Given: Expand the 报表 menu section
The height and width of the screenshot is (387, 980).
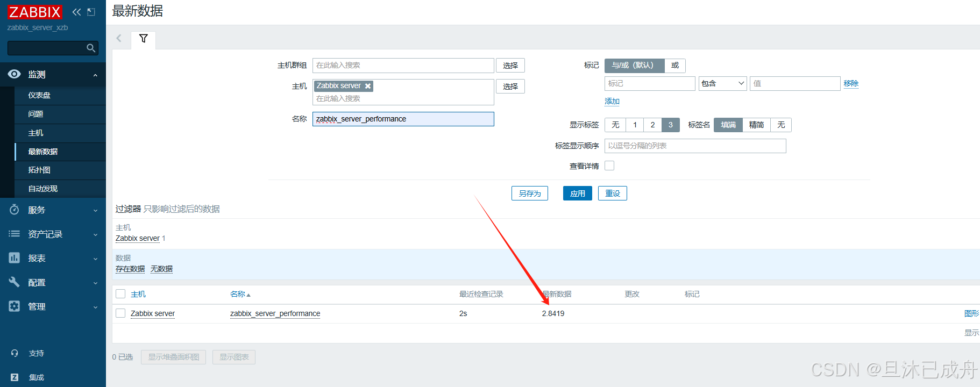Looking at the screenshot, I should coord(95,259).
